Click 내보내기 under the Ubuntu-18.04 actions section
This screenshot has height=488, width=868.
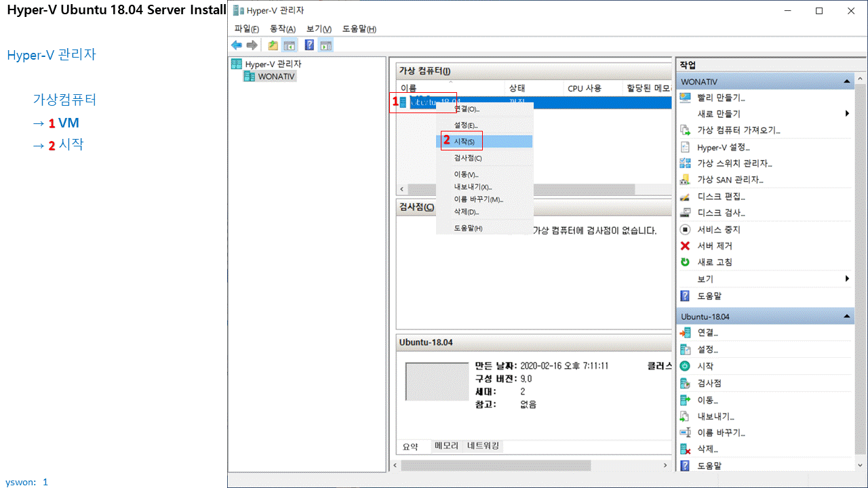coord(715,416)
